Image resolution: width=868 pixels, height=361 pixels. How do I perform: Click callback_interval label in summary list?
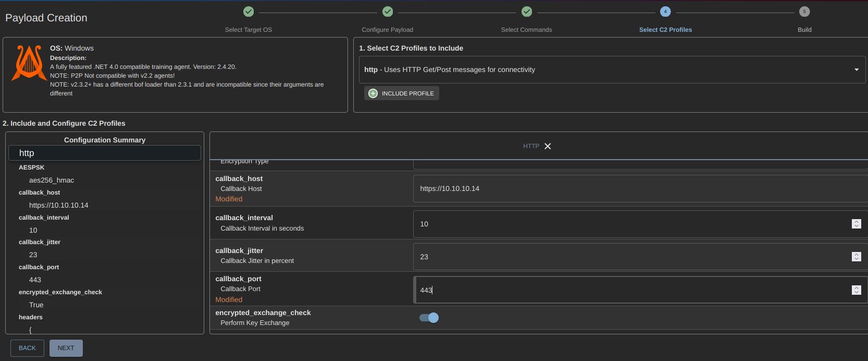[x=44, y=218]
